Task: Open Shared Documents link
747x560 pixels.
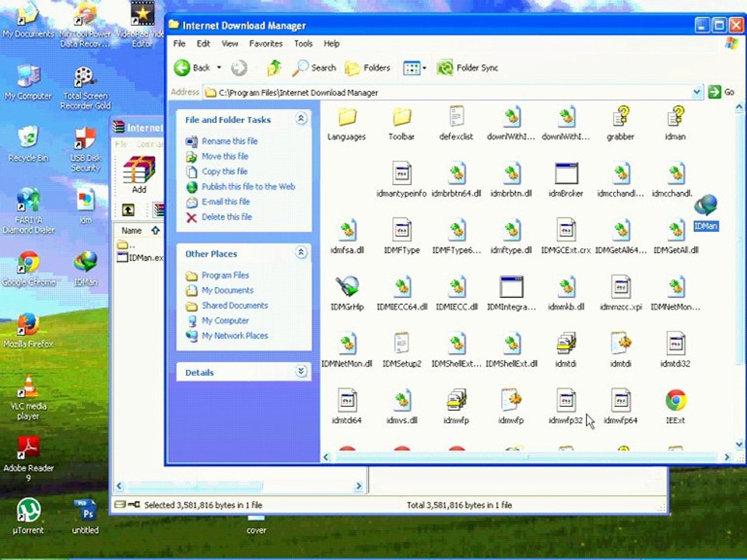Action: 235,305
